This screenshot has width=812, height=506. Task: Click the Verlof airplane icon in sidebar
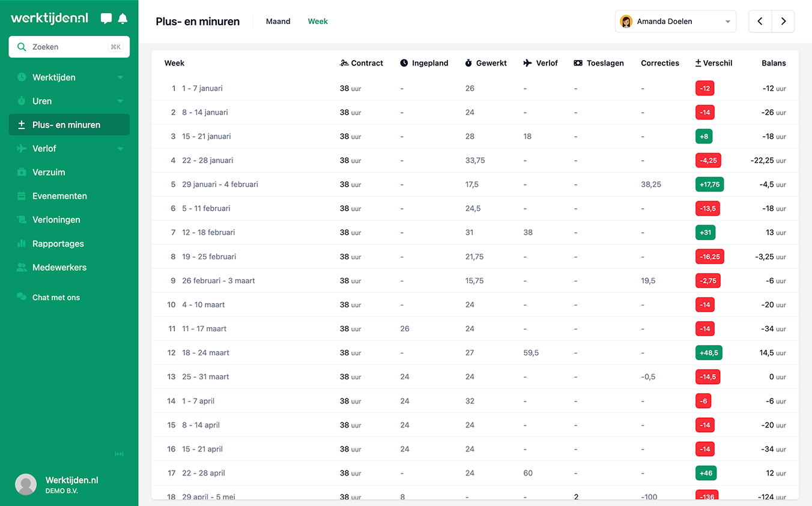point(22,148)
